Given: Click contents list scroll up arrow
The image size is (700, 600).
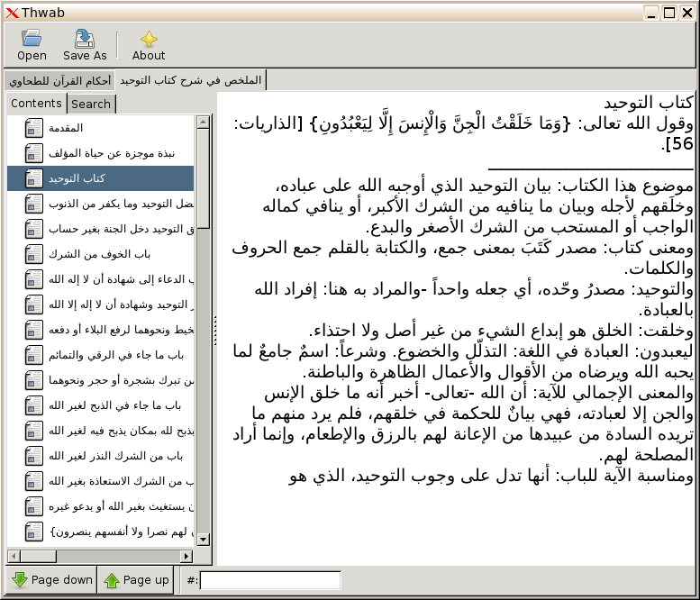Looking at the screenshot, I should point(203,121).
